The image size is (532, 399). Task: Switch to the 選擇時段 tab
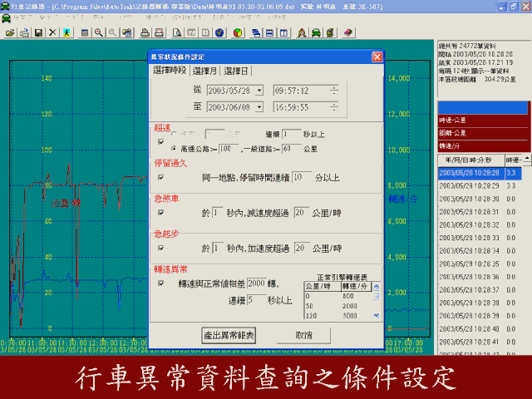point(170,70)
